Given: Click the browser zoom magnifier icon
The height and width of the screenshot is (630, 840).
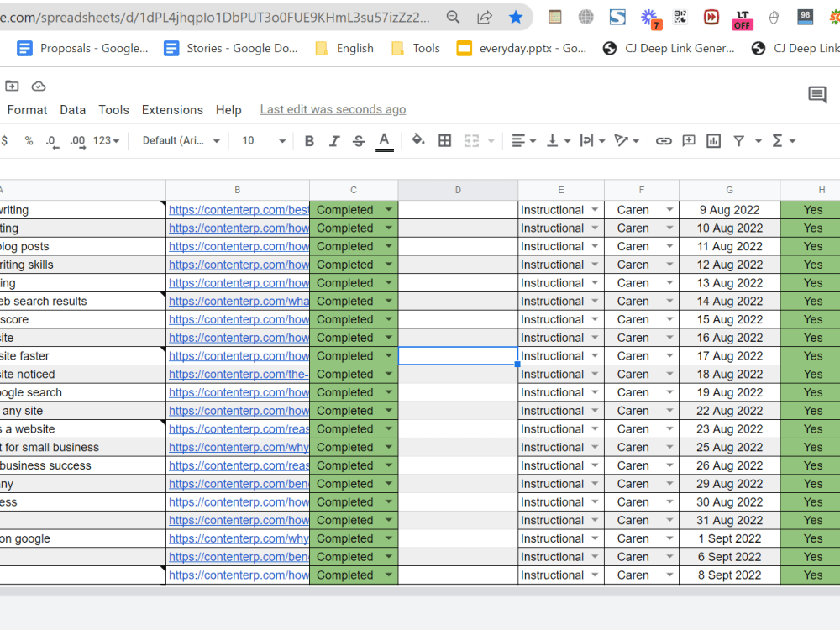Looking at the screenshot, I should (x=454, y=17).
